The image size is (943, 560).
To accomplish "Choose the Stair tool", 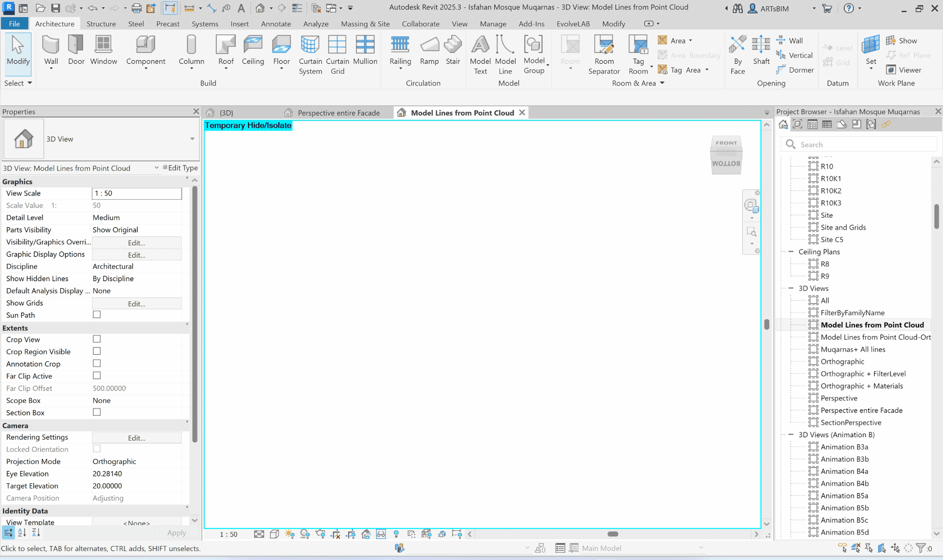I will (x=453, y=47).
